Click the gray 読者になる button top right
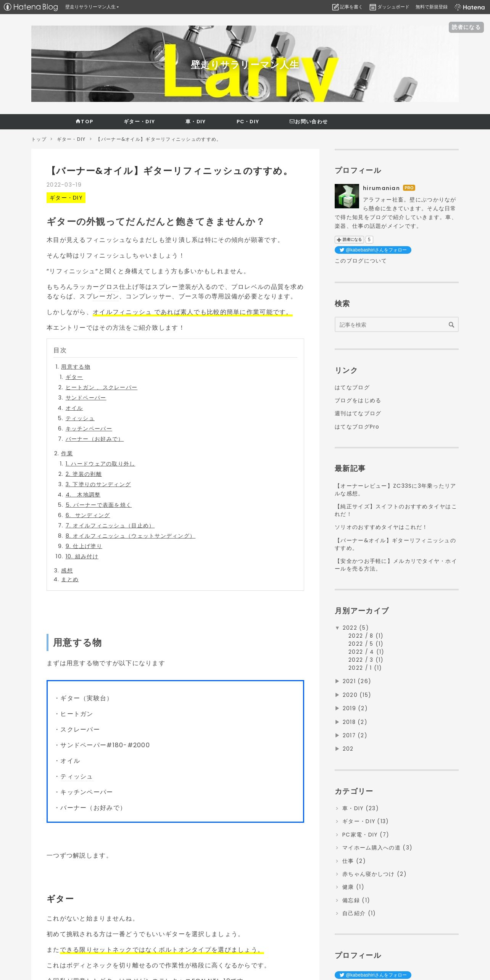The height and width of the screenshot is (980, 490). coord(466,27)
